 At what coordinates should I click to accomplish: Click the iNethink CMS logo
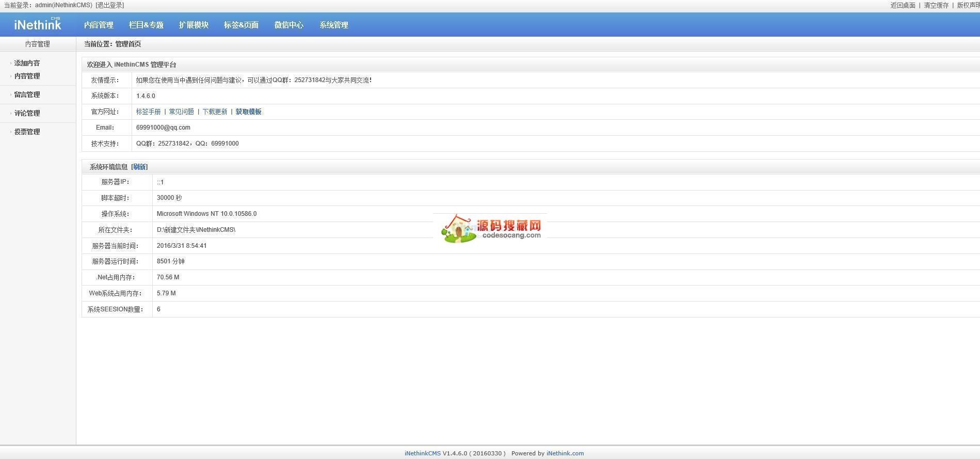[x=38, y=24]
